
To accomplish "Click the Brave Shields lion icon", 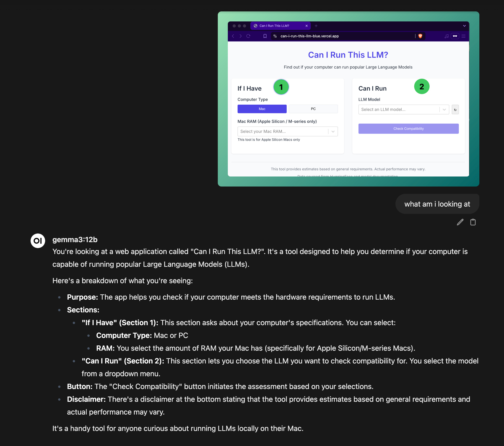I will [420, 36].
